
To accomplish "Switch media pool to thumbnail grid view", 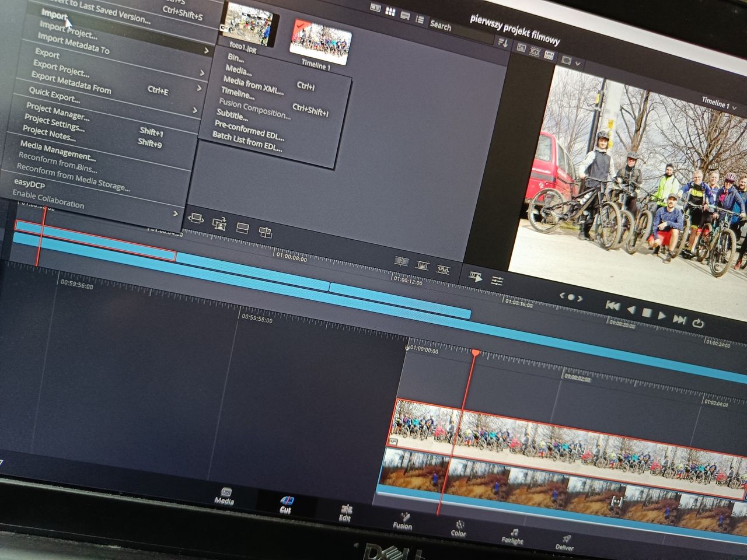I will pos(390,12).
